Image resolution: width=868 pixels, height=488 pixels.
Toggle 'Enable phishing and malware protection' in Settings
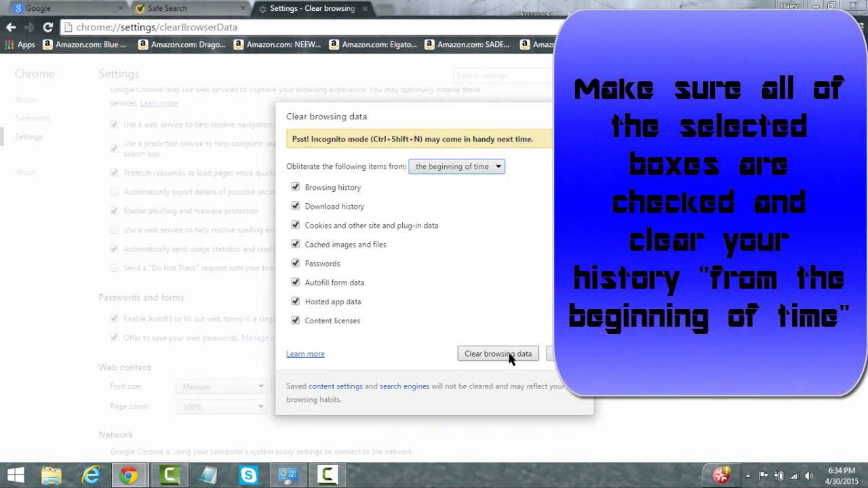point(114,211)
